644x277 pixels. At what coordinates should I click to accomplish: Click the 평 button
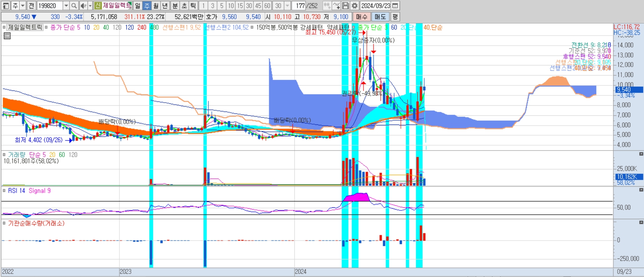(395, 17)
